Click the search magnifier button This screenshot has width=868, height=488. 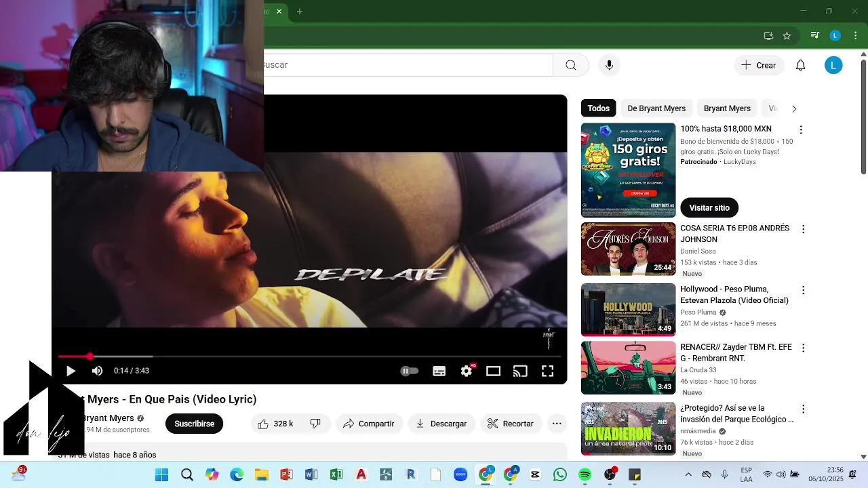(x=571, y=65)
